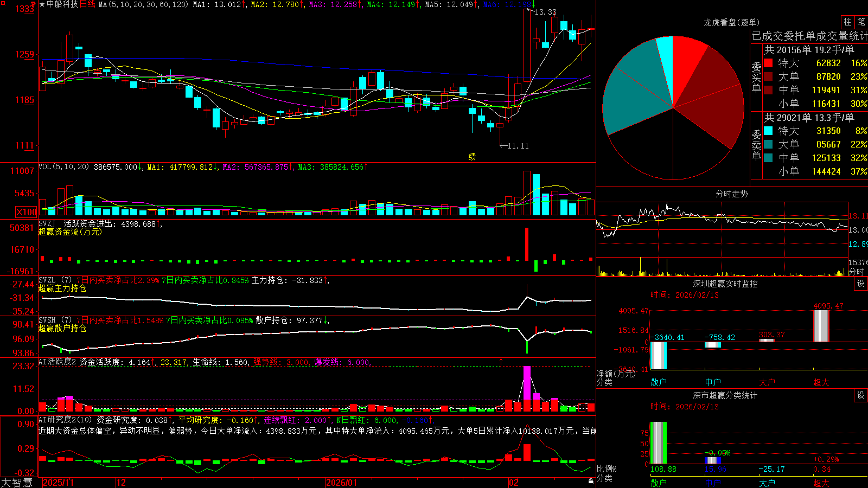Click the 已成交委托单成交量统计 header
Screen dimensions: 868x488
click(x=809, y=36)
